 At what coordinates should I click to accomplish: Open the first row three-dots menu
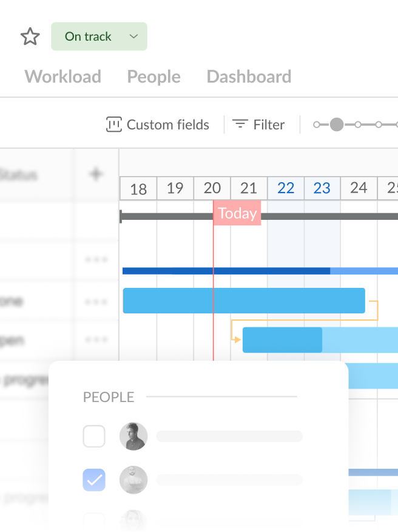pos(96,259)
